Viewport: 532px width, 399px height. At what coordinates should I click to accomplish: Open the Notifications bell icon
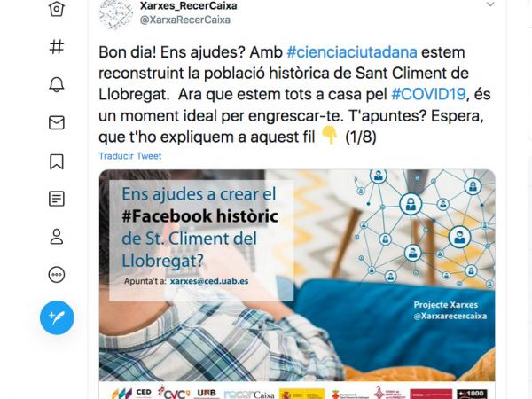click(x=57, y=84)
